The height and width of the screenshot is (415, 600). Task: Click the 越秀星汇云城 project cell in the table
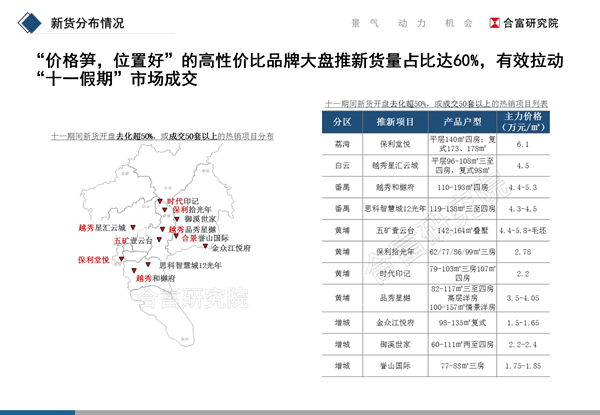[x=395, y=166]
